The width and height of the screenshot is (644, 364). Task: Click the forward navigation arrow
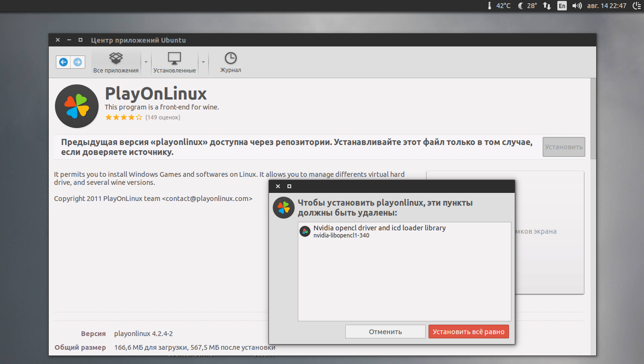pyautogui.click(x=78, y=62)
